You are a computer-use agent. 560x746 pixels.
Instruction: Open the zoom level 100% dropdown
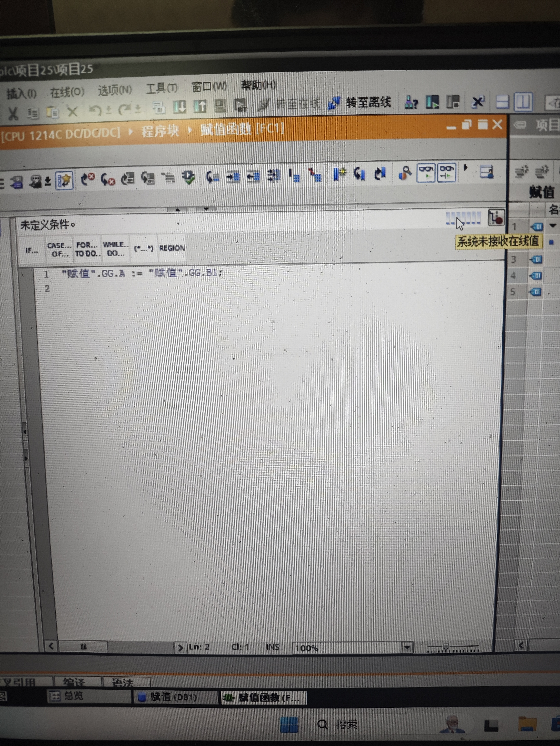[x=407, y=647]
